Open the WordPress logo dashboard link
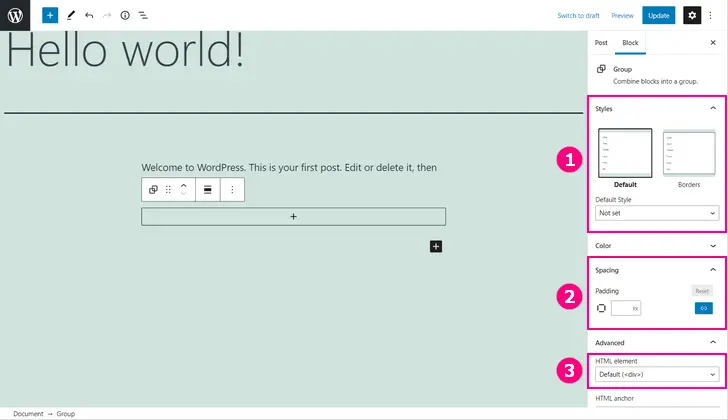728x420 pixels. 15,15
